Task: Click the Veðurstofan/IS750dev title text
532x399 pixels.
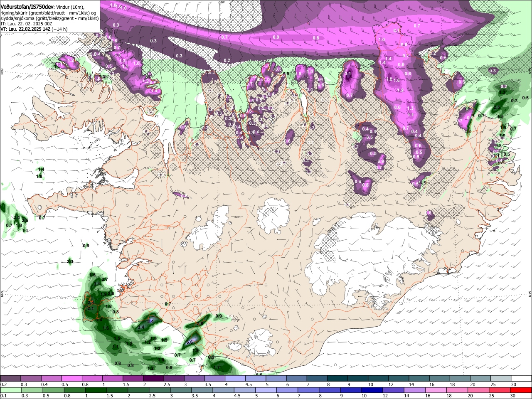Action: (27, 7)
